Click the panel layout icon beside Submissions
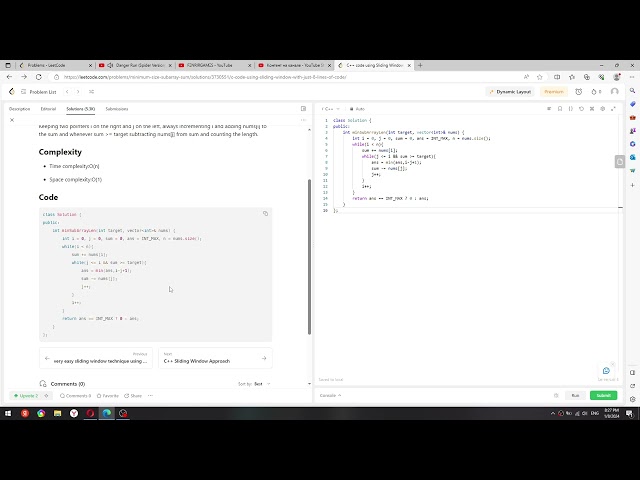This screenshot has height=480, width=640. (303, 109)
